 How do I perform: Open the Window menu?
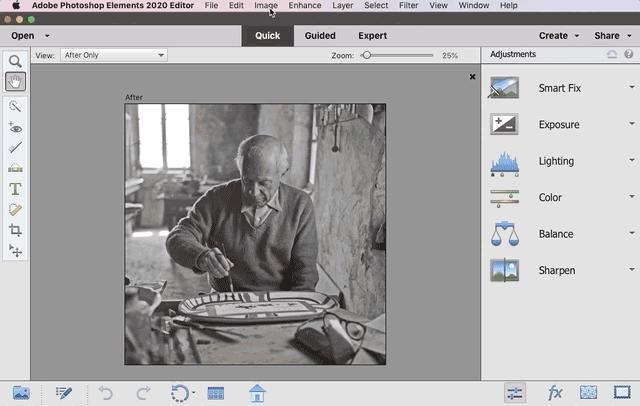click(x=474, y=5)
